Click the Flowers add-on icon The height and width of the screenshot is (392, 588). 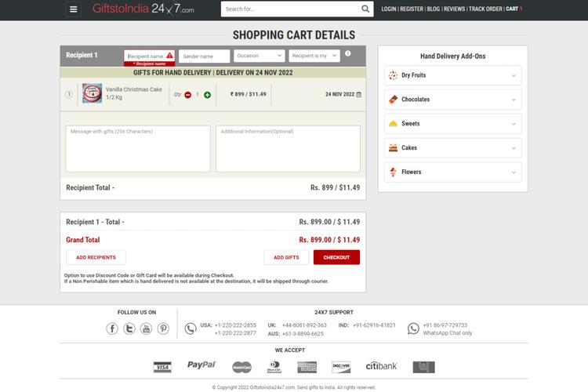pyautogui.click(x=393, y=172)
